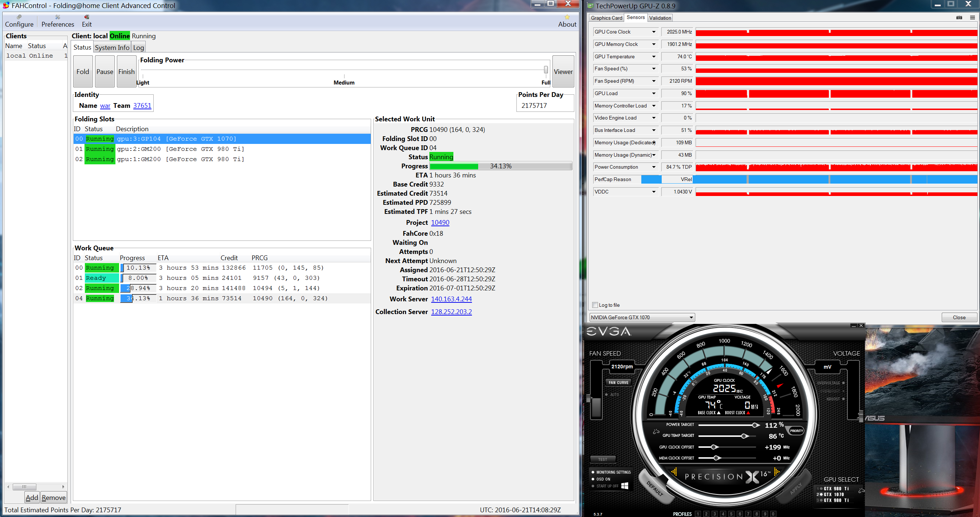980x517 pixels.
Task: Switch to the System Info tab
Action: [x=112, y=48]
